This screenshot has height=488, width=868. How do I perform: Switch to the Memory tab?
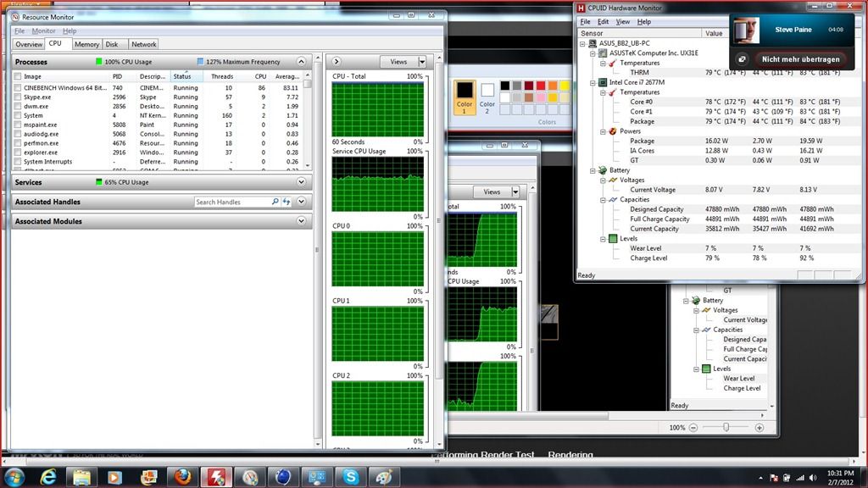(86, 44)
